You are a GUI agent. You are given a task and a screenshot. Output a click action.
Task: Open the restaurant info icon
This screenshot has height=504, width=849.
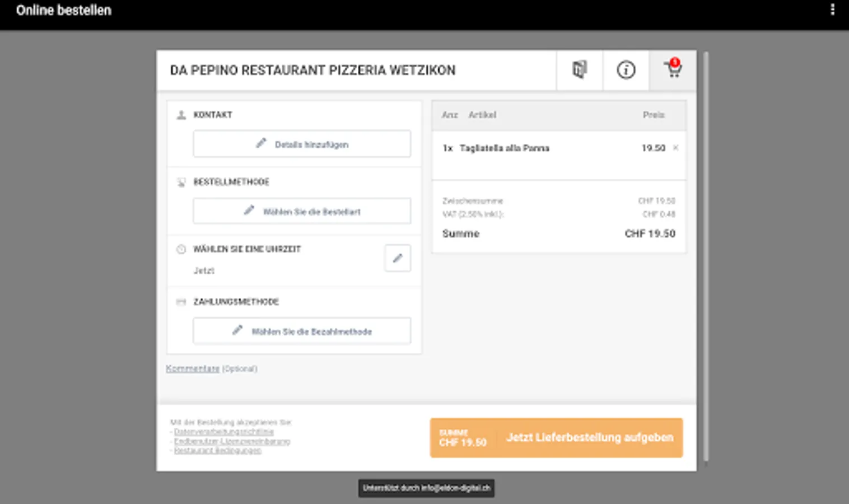(626, 70)
